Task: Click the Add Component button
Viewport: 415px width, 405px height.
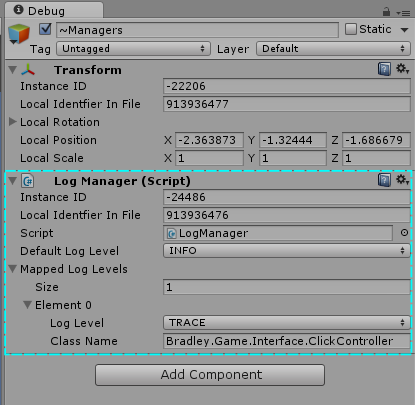Action: click(210, 375)
